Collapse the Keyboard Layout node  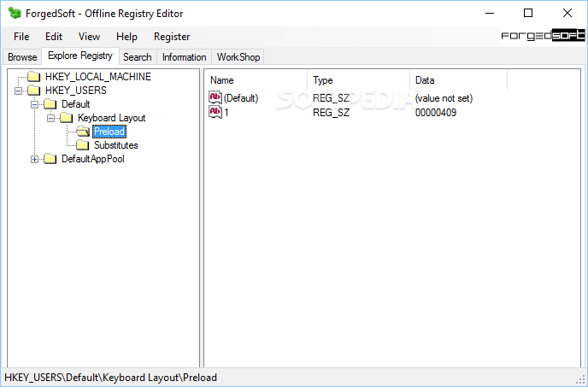pyautogui.click(x=50, y=118)
